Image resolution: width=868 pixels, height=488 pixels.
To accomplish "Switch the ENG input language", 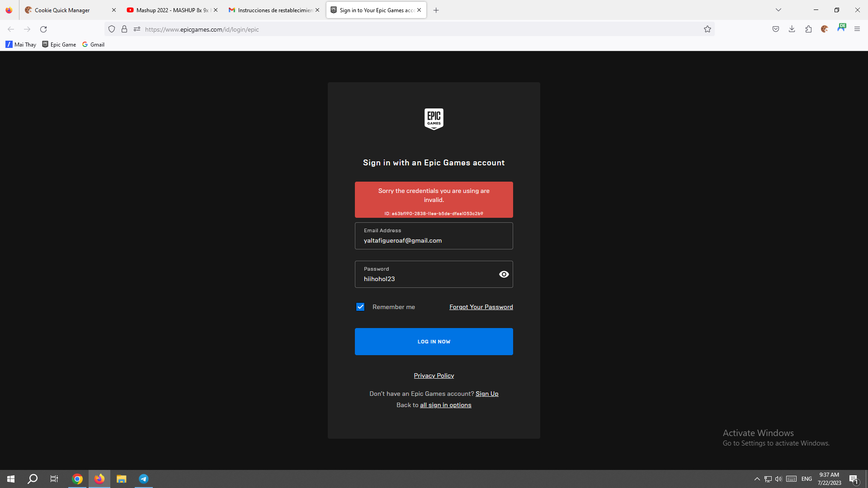I will [x=807, y=479].
